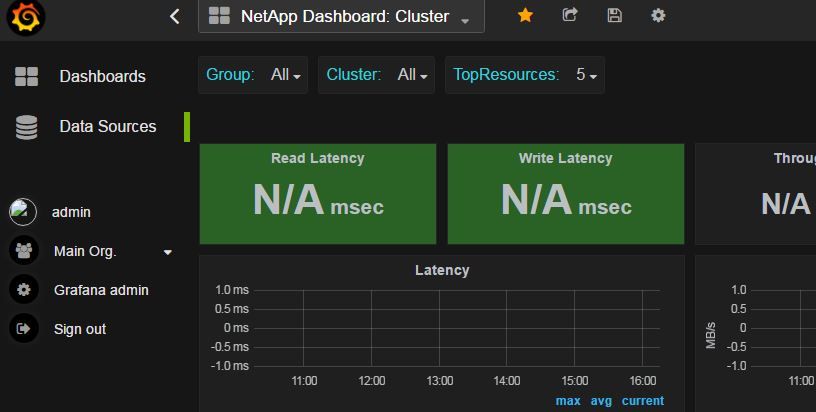Image resolution: width=816 pixels, height=412 pixels.
Task: Click the Read Latency panel title
Action: (x=317, y=158)
